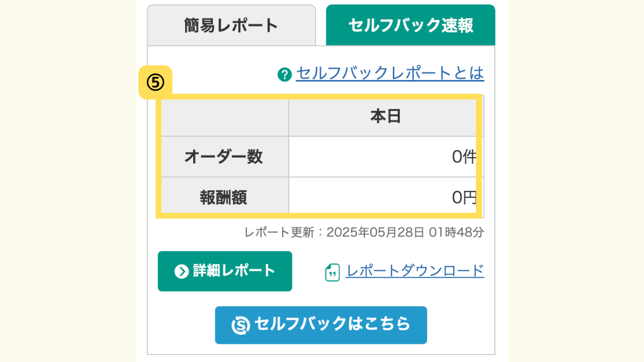The width and height of the screenshot is (644, 362).
Task: Click the オーダー数 row label
Action: (223, 157)
